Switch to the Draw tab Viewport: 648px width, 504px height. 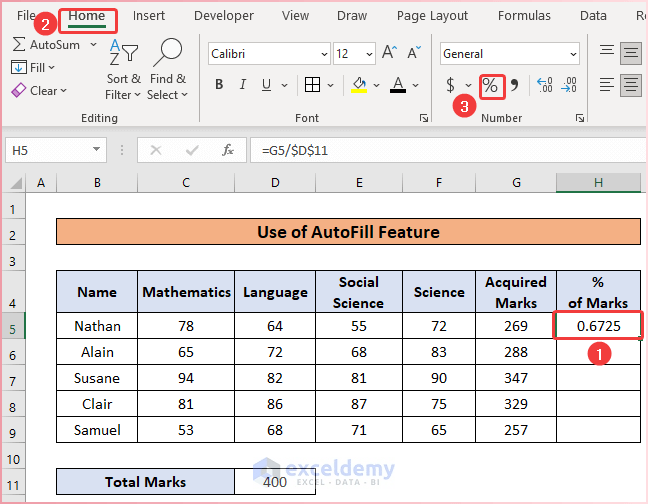(x=352, y=16)
